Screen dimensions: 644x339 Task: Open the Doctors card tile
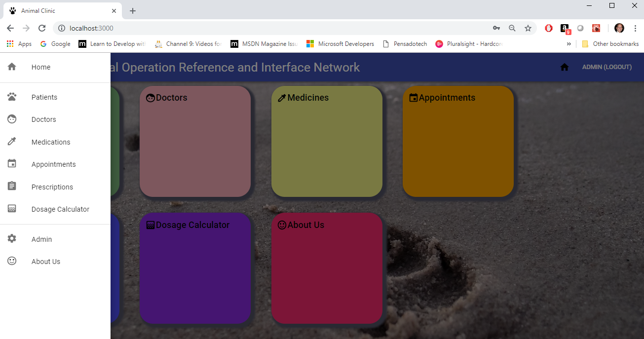(195, 141)
